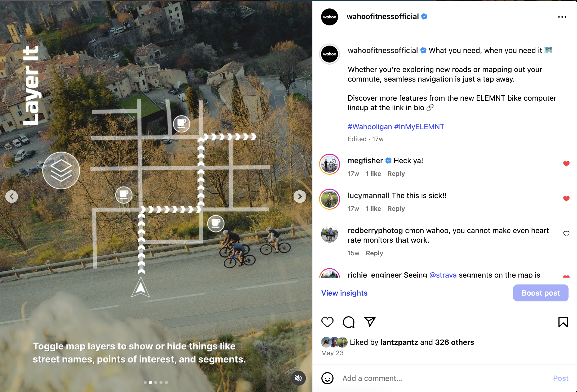Image resolution: width=577 pixels, height=392 pixels.
Task: Like redberryphotog's comment with the heart
Action: (566, 234)
